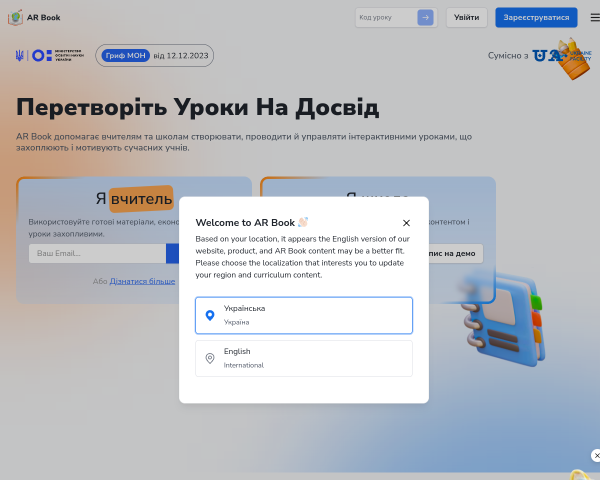This screenshot has width=600, height=480.
Task: Open the hamburger menu
Action: [595, 18]
